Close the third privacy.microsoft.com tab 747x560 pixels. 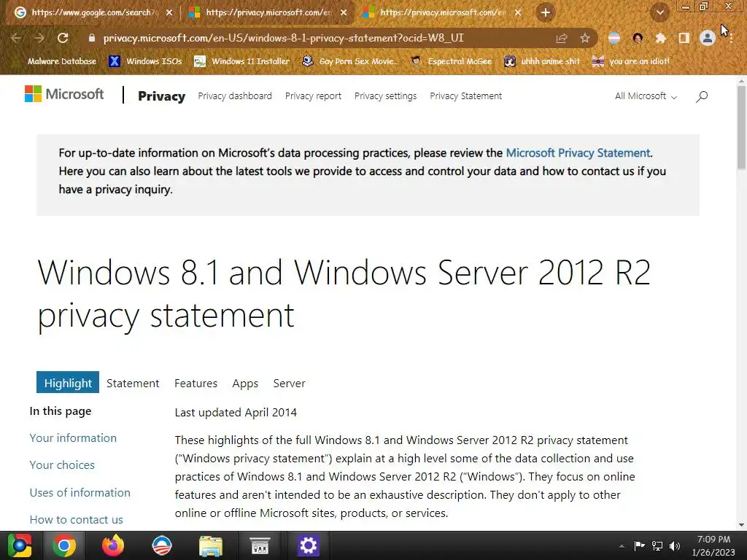(518, 13)
